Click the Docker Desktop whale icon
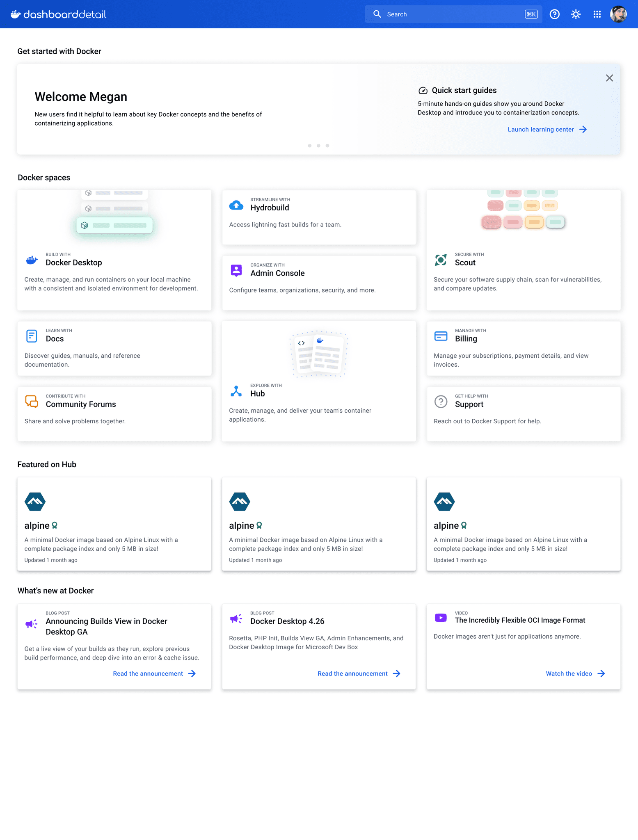The image size is (638, 840). (x=32, y=260)
